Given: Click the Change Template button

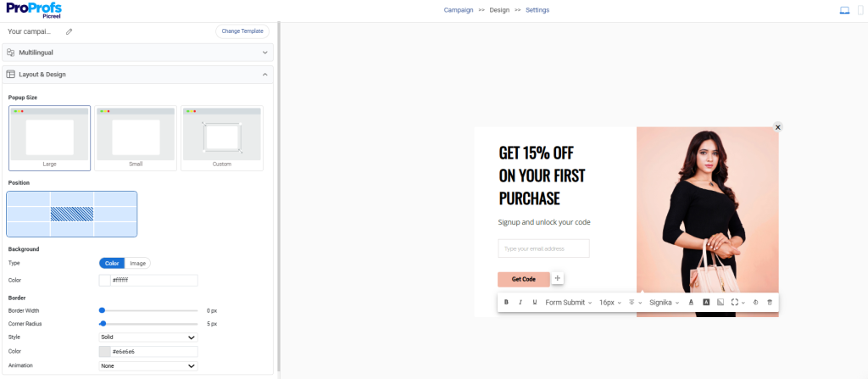Looking at the screenshot, I should click(242, 31).
